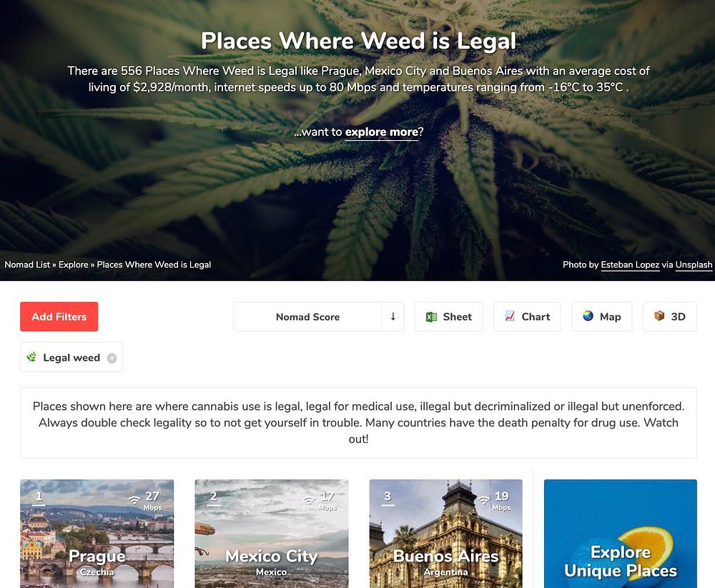Switch to Chart view

527,317
